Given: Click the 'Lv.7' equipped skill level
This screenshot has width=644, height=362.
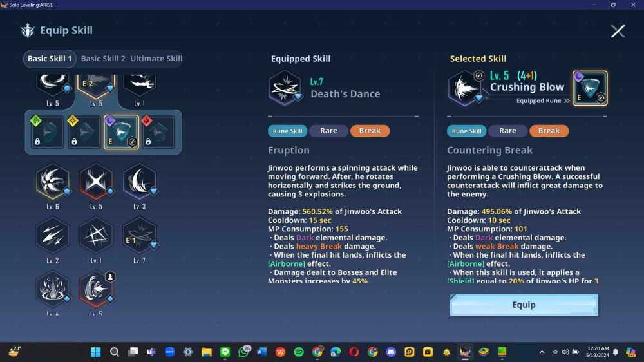Looking at the screenshot, I should [x=317, y=81].
